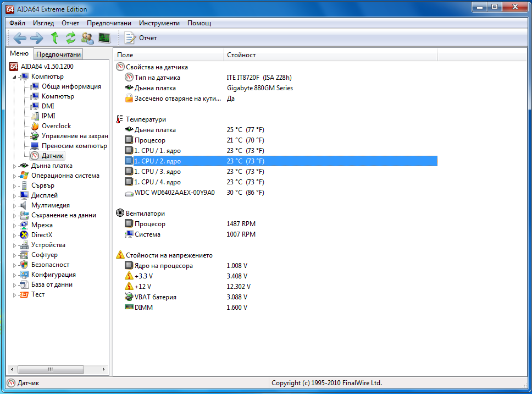
Task: Expand the Операционна система tree node
Action: (15, 176)
